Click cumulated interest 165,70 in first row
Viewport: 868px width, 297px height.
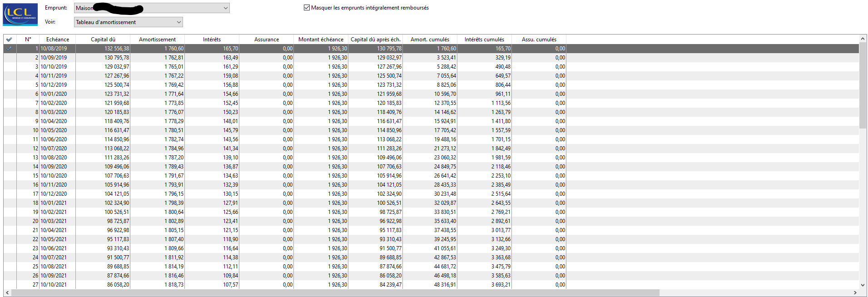click(x=503, y=49)
